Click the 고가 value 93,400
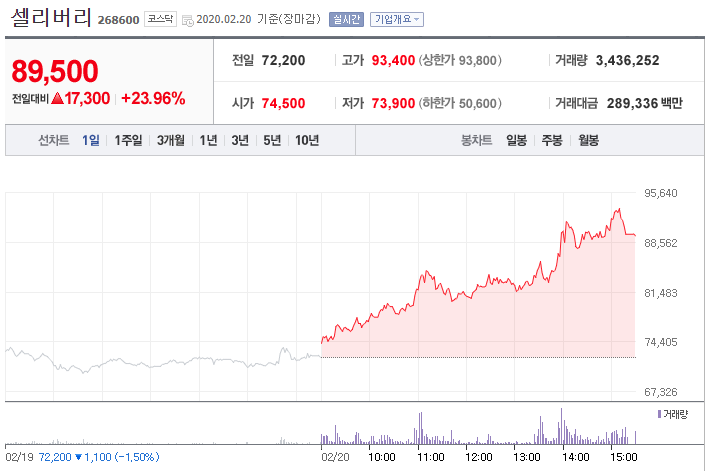The image size is (705, 471). (x=393, y=60)
